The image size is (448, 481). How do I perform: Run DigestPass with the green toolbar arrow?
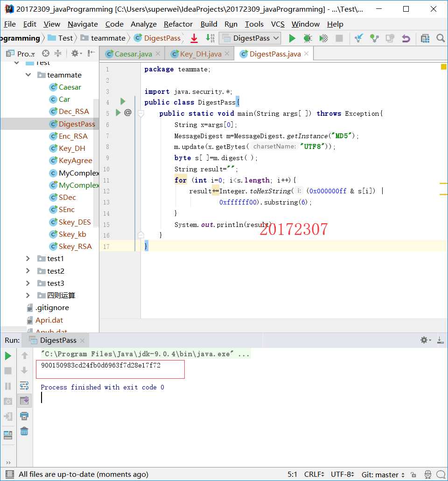click(x=292, y=38)
